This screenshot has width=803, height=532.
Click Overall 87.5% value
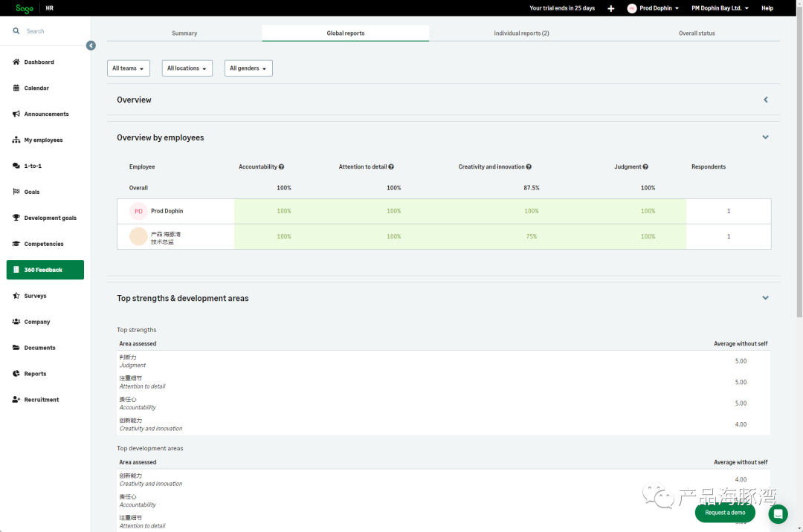531,188
